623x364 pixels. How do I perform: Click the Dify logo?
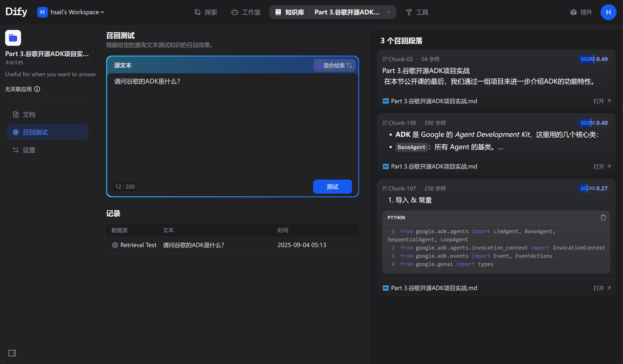coord(16,12)
